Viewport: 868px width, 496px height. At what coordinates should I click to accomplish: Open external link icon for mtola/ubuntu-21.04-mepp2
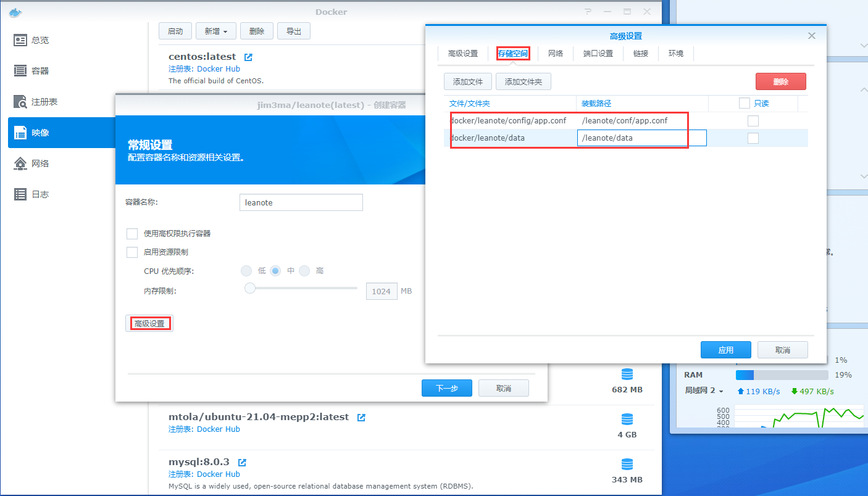tap(361, 418)
